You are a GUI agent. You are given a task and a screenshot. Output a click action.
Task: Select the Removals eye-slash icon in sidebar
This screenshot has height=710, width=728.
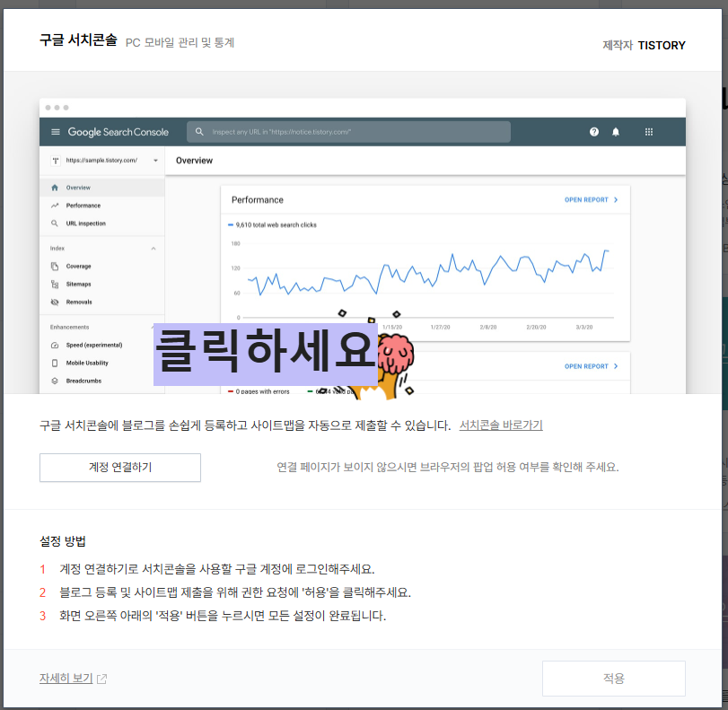55,302
